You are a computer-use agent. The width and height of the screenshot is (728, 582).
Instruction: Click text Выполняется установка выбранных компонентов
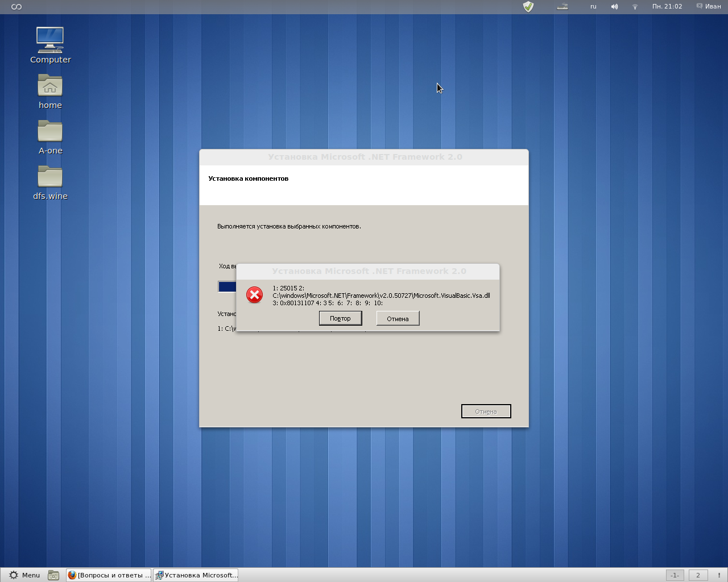289,226
